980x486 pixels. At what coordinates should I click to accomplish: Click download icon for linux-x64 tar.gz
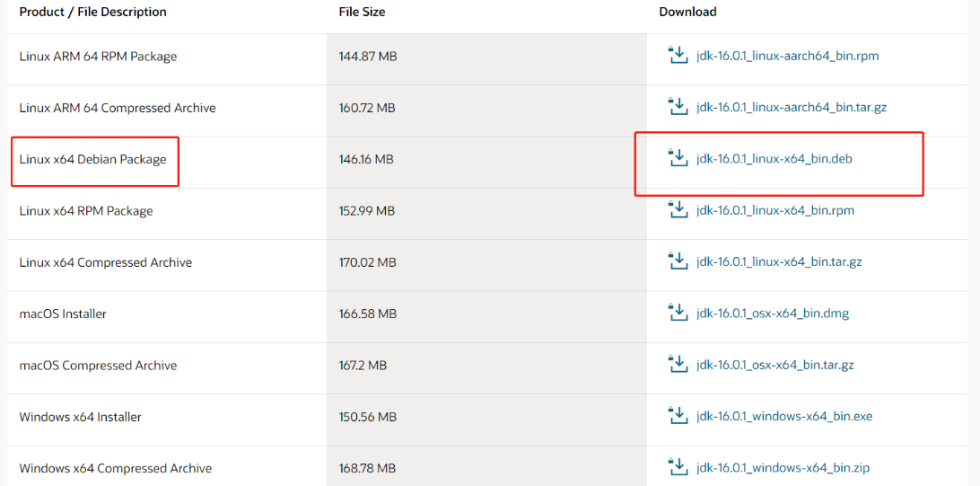[678, 261]
